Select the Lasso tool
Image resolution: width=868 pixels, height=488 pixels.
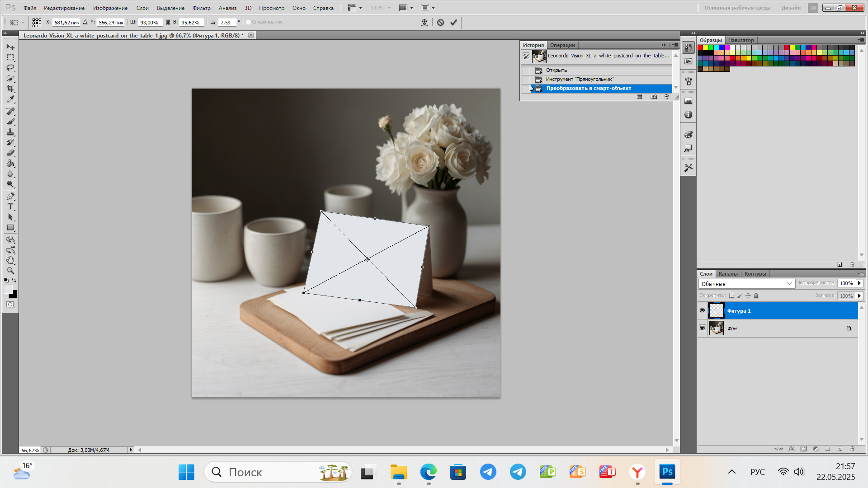[10, 68]
